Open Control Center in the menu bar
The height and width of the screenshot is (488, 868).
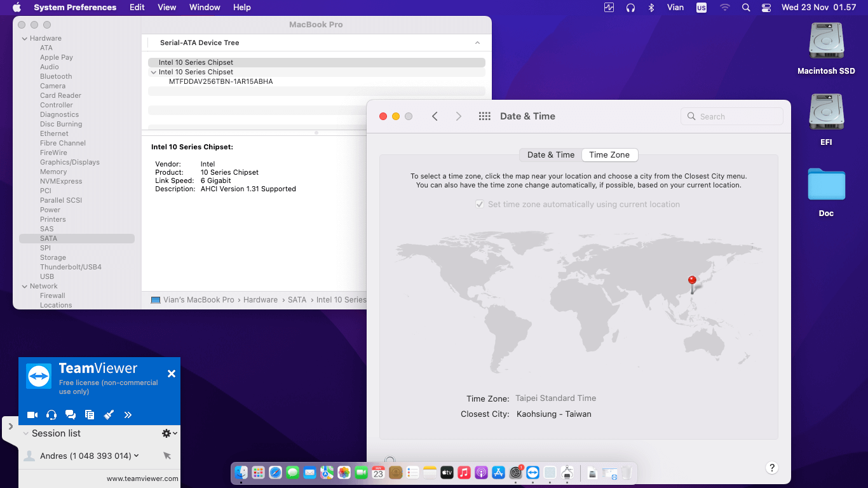click(x=766, y=8)
